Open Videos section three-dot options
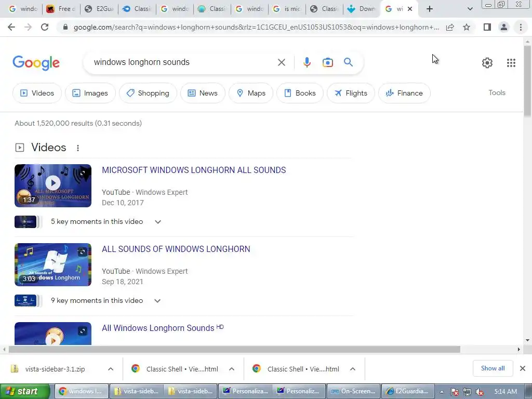 [x=78, y=148]
